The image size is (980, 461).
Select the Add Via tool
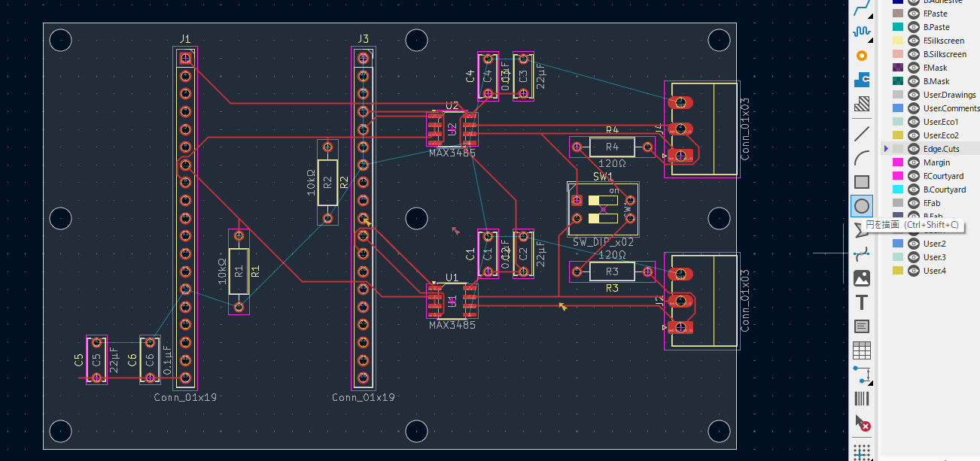862,56
